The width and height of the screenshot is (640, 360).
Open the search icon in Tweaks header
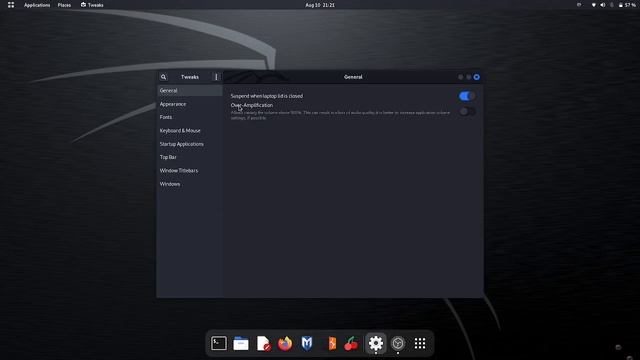pos(163,77)
